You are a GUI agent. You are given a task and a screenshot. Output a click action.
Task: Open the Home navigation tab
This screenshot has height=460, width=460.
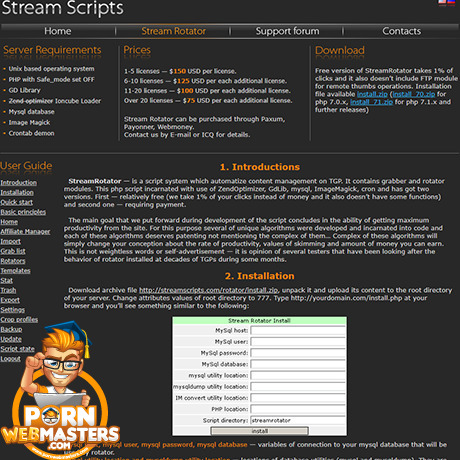pos(58,31)
